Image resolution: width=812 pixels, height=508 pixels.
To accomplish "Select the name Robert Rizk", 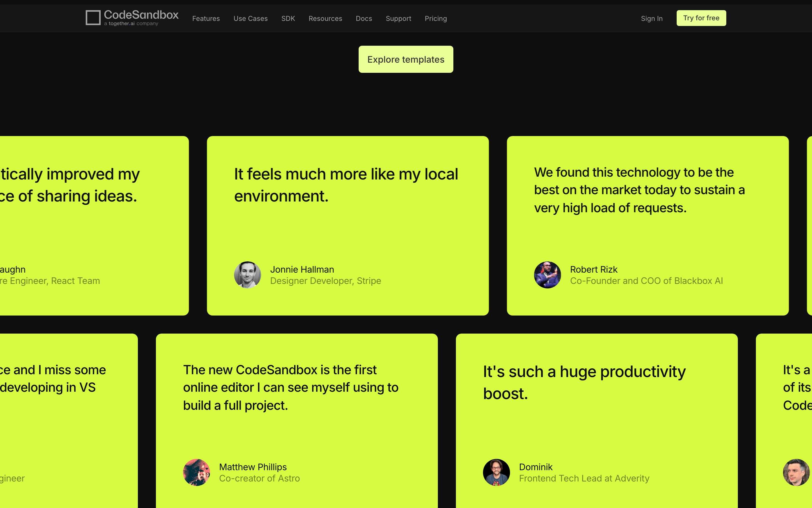I will click(594, 270).
